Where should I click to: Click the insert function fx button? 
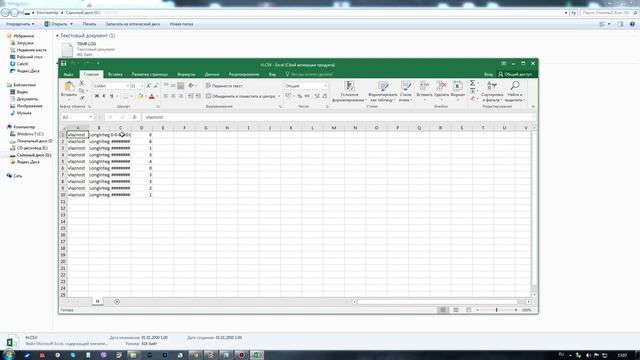click(x=134, y=117)
